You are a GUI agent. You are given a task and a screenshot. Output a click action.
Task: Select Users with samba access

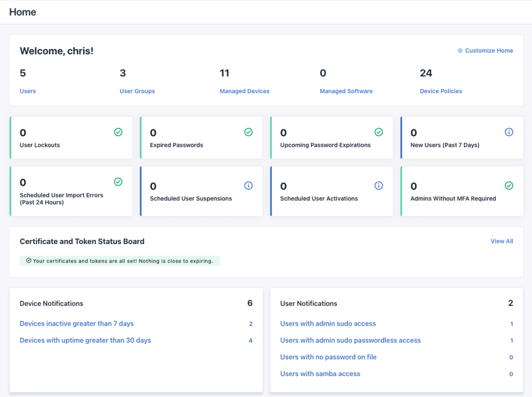(320, 374)
